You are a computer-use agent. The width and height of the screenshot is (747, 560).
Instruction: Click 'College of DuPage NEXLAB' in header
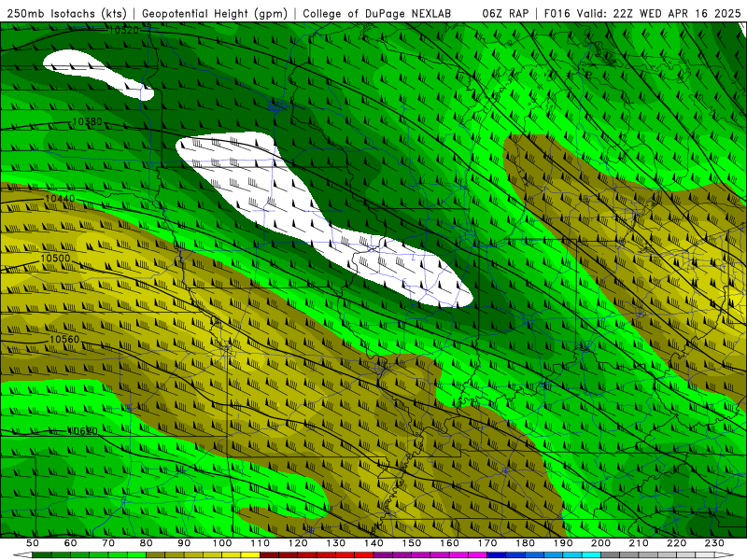377,14
